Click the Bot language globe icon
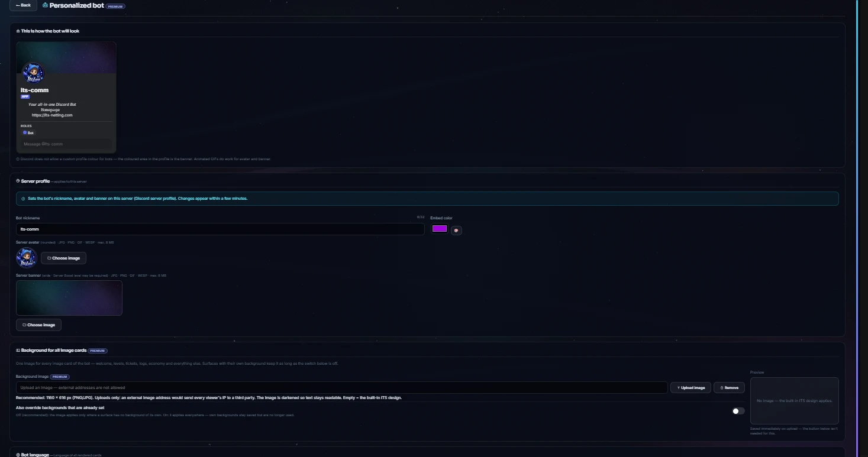Image resolution: width=868 pixels, height=457 pixels. (18, 455)
